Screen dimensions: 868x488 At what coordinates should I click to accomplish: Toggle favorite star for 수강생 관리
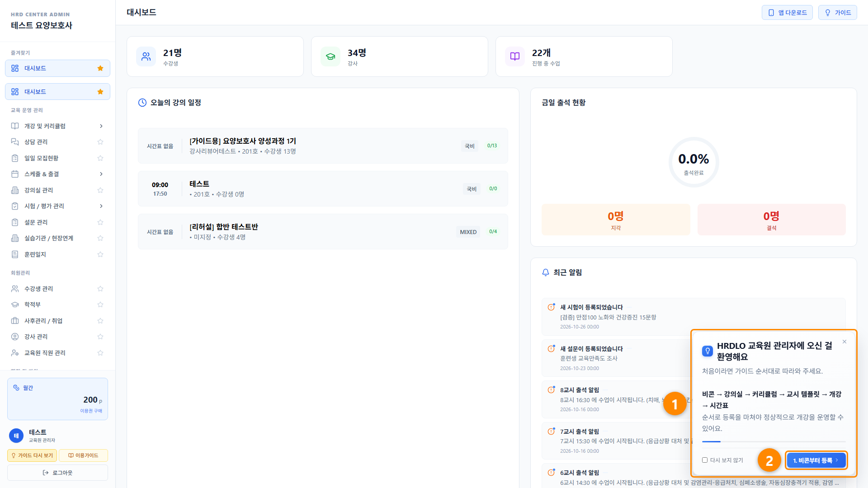point(100,289)
